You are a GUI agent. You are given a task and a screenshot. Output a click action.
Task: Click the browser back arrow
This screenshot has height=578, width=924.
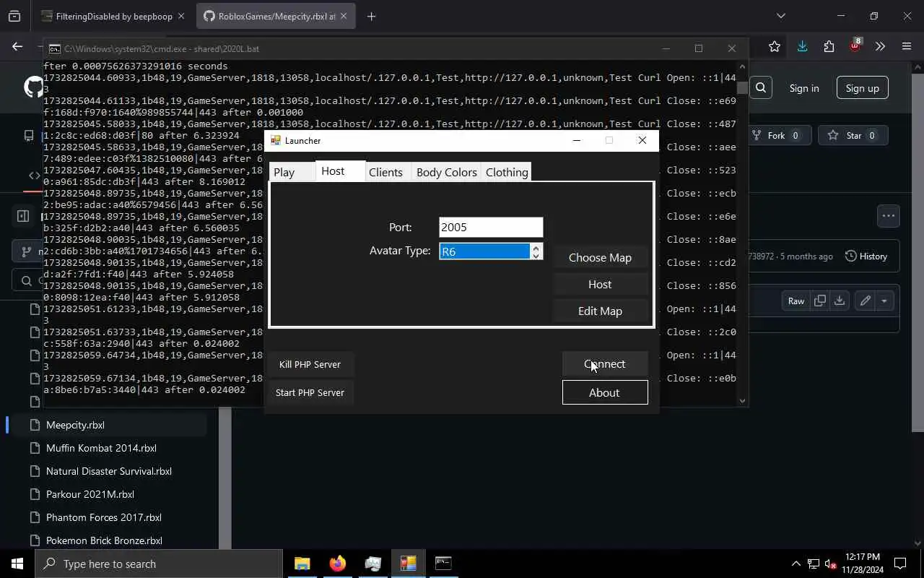(17, 46)
